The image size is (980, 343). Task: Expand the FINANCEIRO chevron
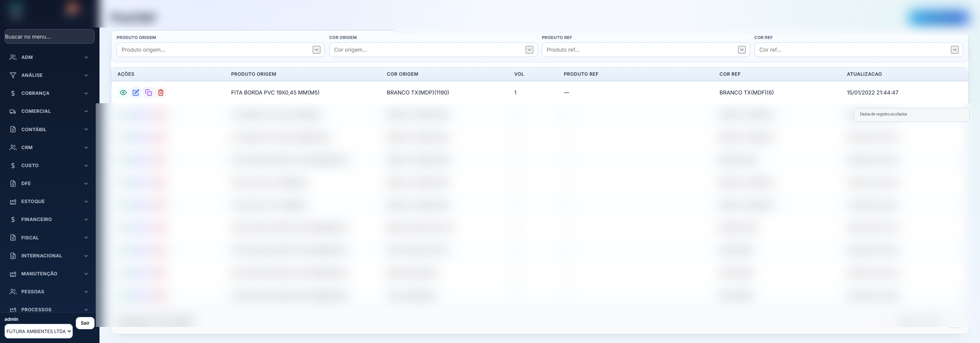point(86,219)
